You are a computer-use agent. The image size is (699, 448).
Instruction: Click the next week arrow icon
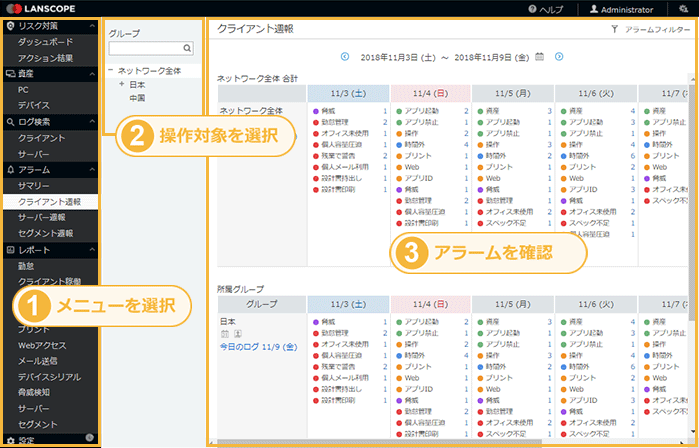(559, 57)
